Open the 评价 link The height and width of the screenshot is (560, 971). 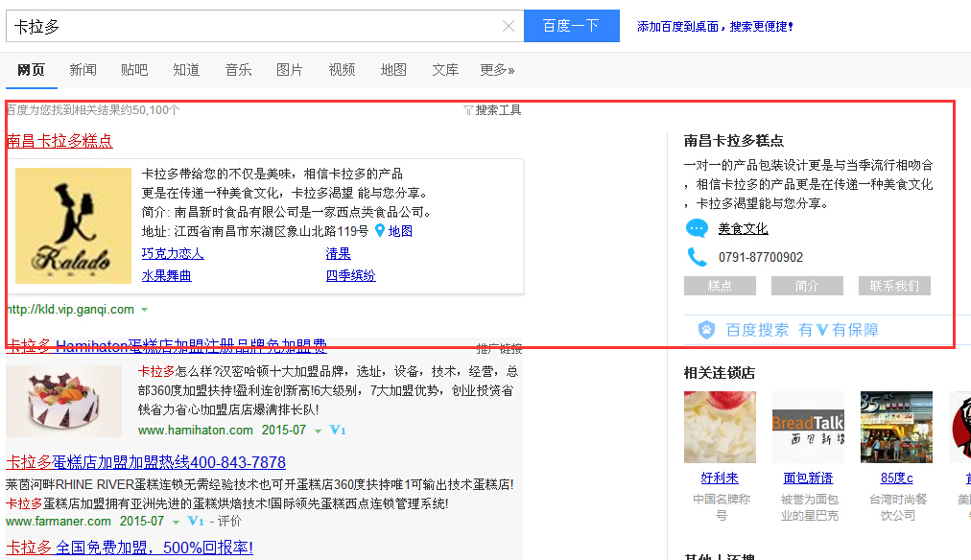(x=229, y=521)
